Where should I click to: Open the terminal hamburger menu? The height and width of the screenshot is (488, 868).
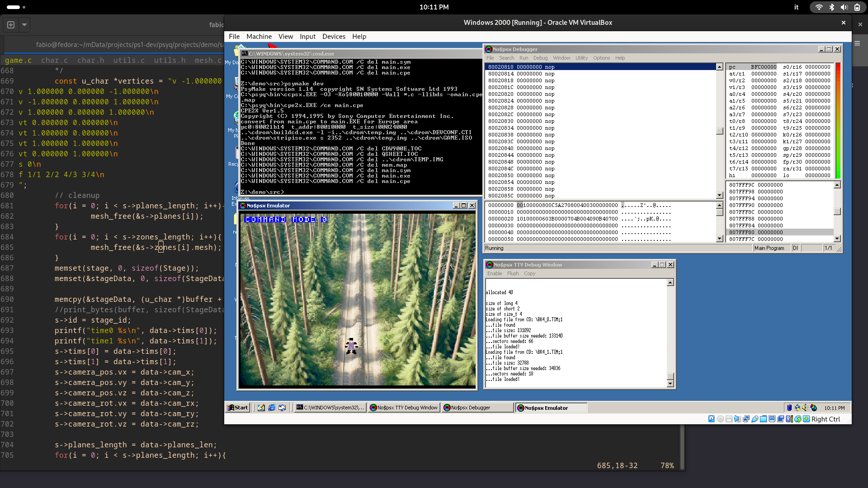click(857, 43)
